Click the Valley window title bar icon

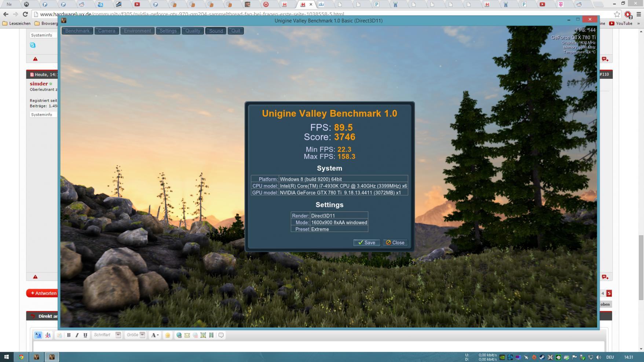64,21
